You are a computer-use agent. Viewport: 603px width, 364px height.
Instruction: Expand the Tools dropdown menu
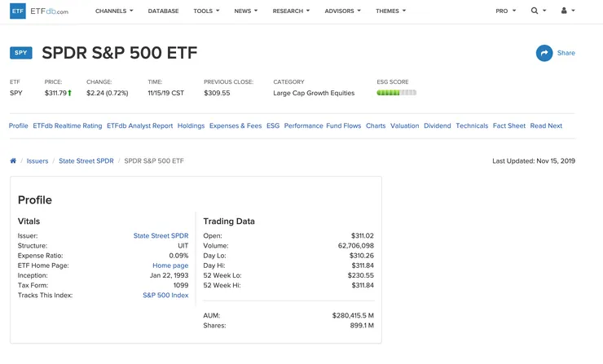[206, 11]
